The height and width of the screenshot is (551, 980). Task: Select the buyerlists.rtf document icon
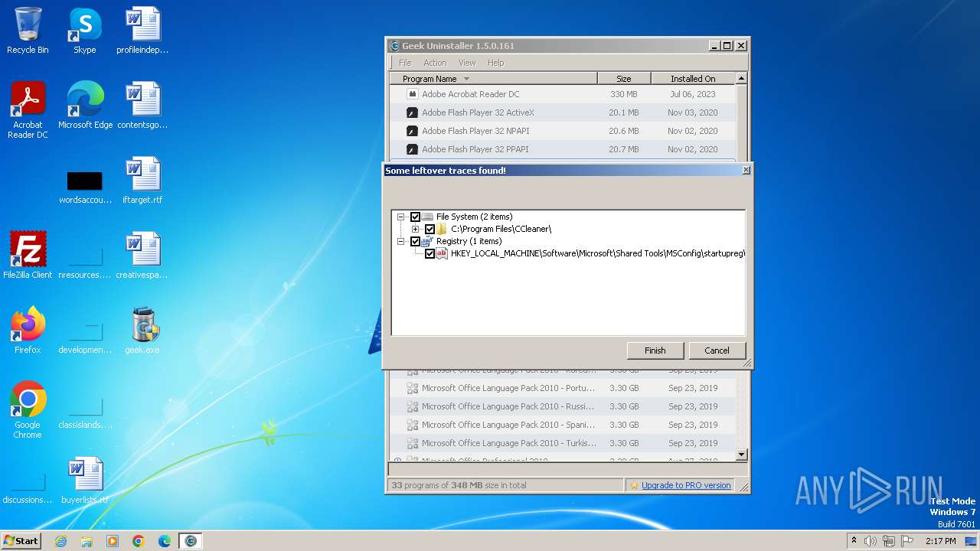coord(85,480)
